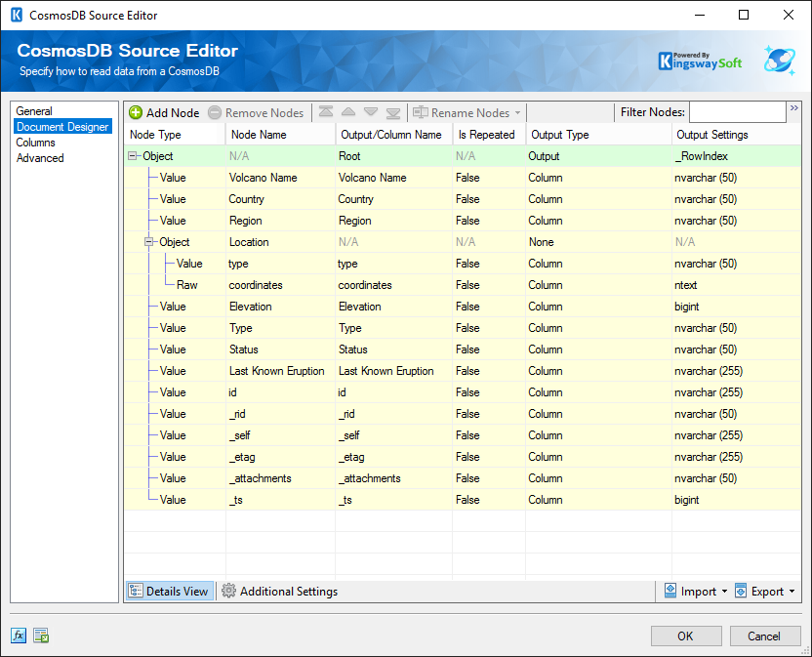Click the green Add Node plus icon

[136, 112]
